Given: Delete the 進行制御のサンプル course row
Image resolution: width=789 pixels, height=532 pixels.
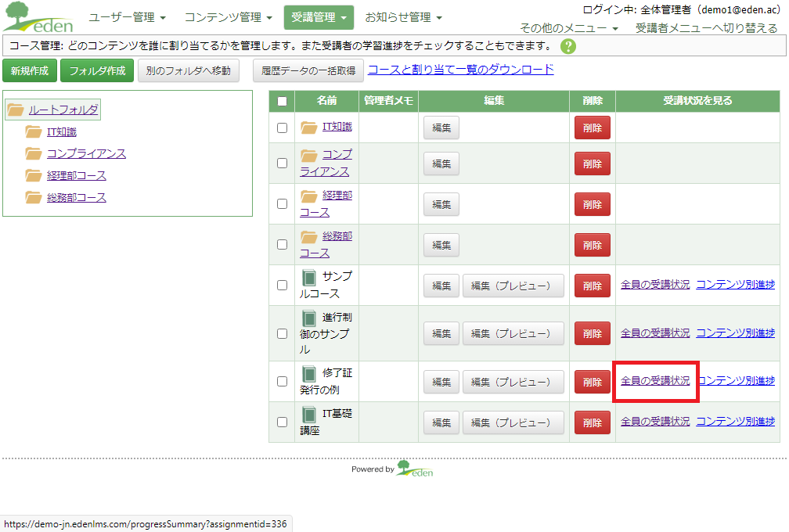Looking at the screenshot, I should click(x=592, y=333).
